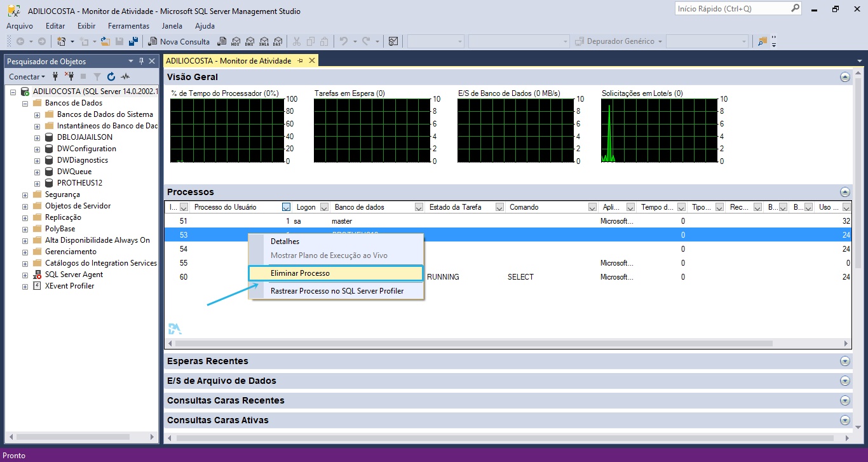Click the Database Engine Query icon
Image resolution: width=868 pixels, height=462 pixels.
click(222, 41)
